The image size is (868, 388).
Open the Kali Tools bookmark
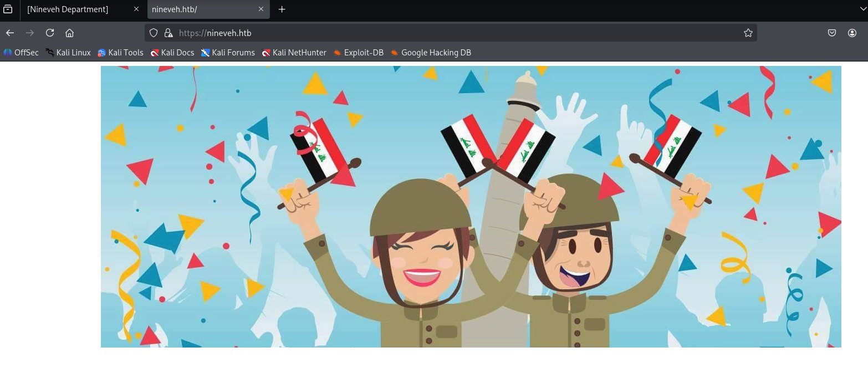click(120, 53)
